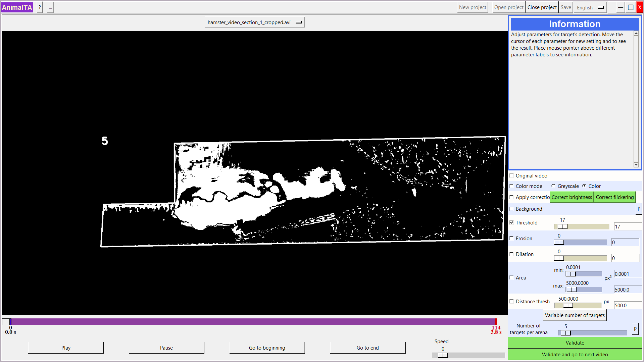
Task: Click Information panel scroll up arrow
Action: click(636, 34)
